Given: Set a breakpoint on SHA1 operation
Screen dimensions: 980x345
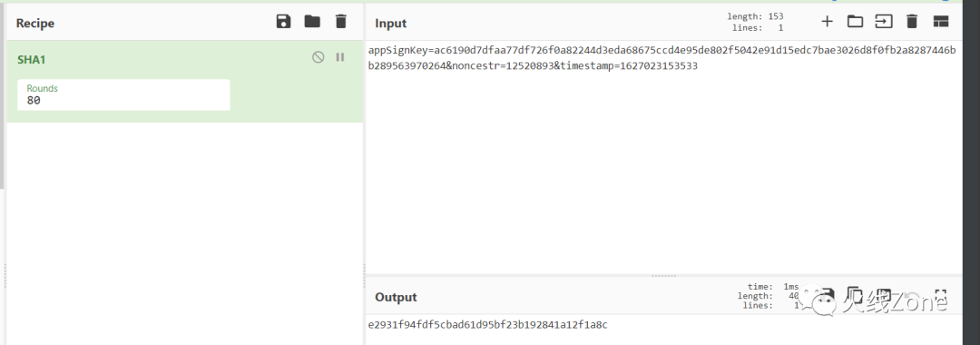Looking at the screenshot, I should pyautogui.click(x=340, y=57).
